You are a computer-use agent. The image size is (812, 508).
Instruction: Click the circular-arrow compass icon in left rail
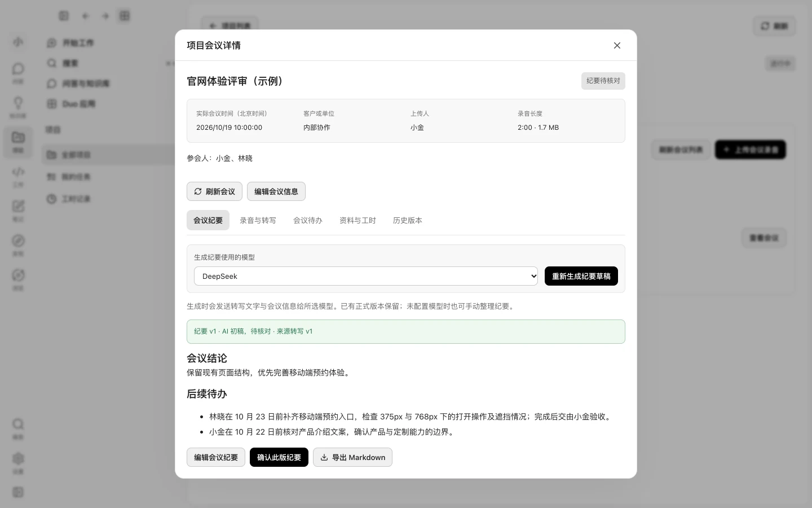[18, 275]
